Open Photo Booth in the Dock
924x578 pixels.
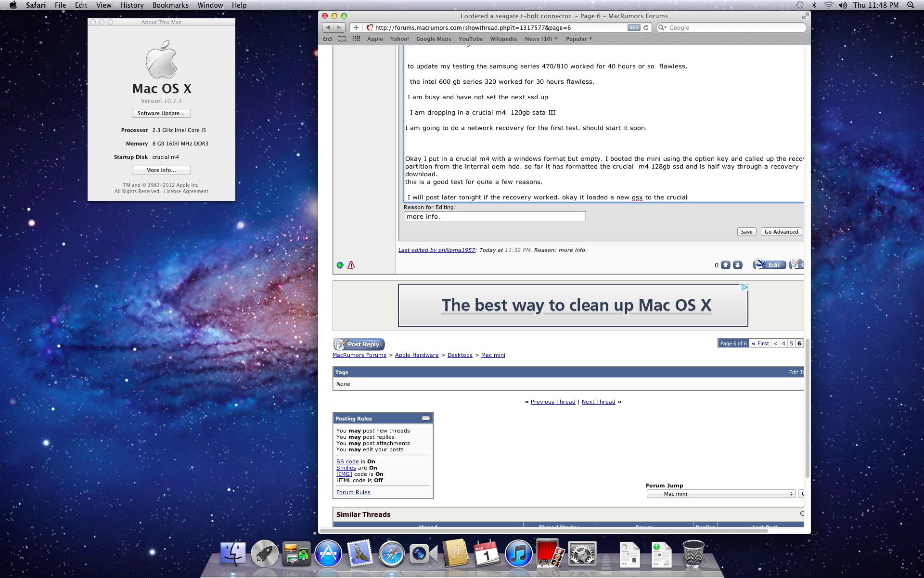coord(550,553)
